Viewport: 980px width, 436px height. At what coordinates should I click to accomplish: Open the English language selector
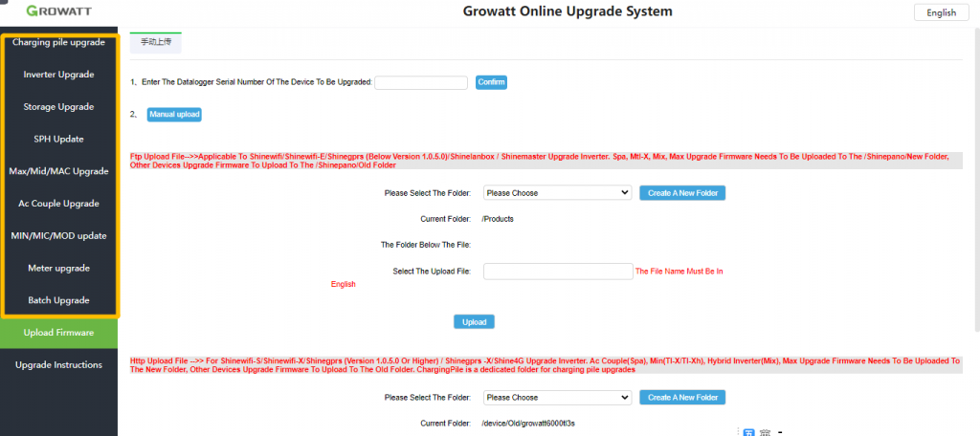click(x=942, y=12)
